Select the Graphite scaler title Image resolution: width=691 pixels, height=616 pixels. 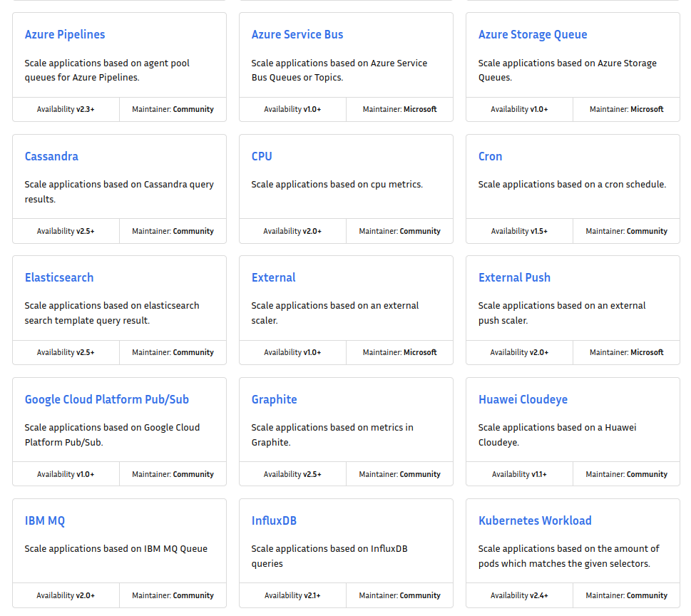(x=274, y=400)
